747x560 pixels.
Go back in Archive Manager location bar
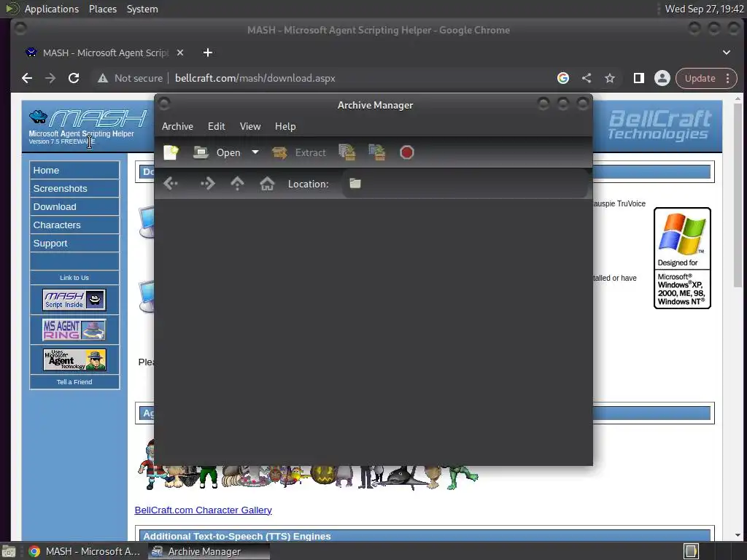tap(171, 183)
